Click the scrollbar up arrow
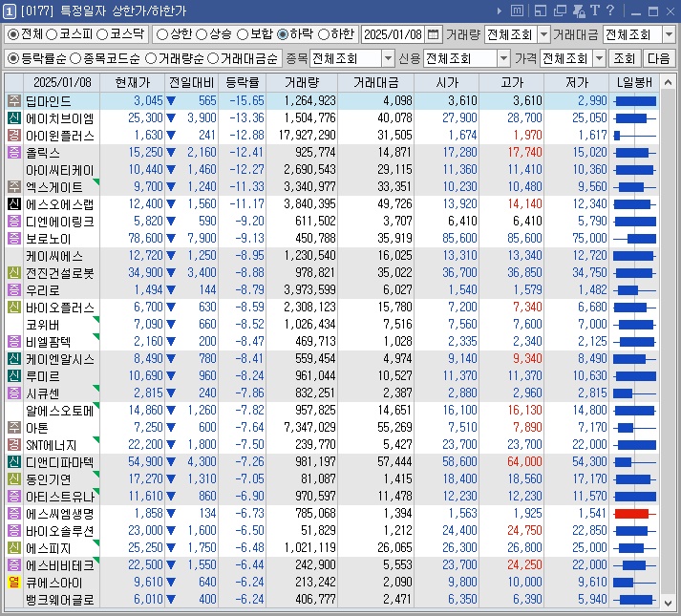This screenshot has height=616, width=681. (x=668, y=82)
